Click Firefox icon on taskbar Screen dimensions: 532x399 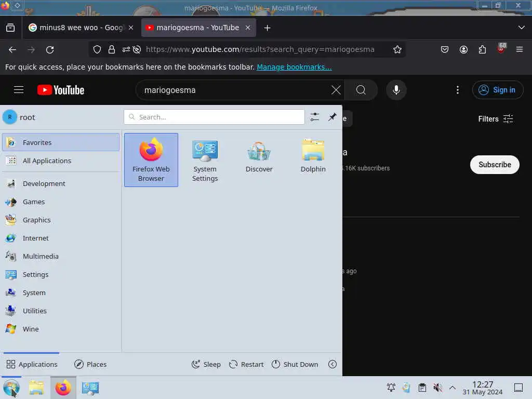coord(63,388)
